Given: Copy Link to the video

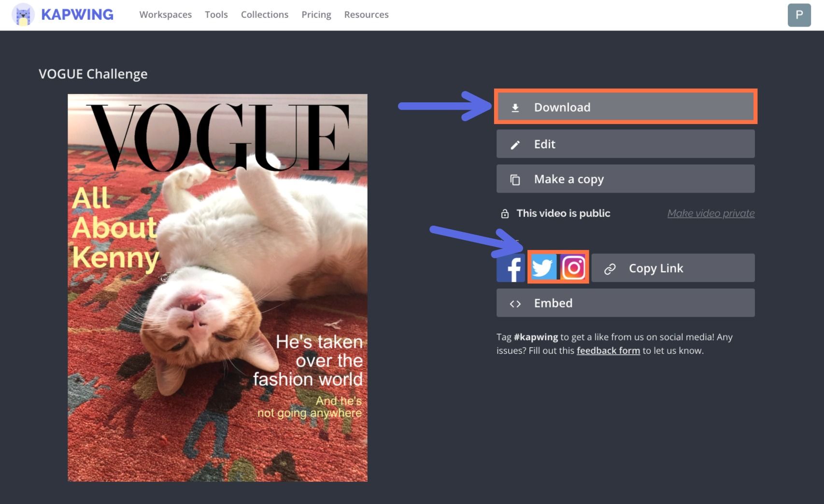Looking at the screenshot, I should pyautogui.click(x=673, y=268).
